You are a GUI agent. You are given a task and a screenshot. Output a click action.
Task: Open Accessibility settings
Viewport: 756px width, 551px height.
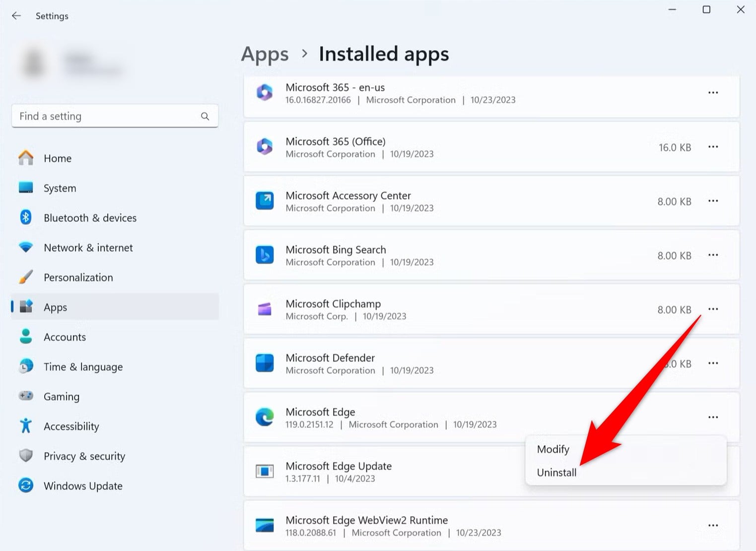pos(115,426)
